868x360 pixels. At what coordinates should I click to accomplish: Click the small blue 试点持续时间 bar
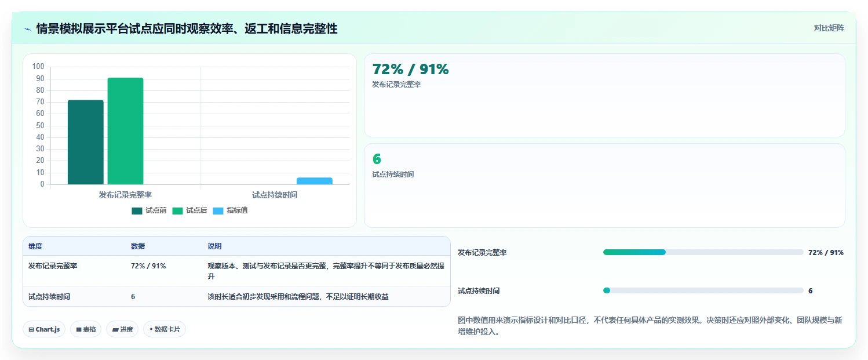pos(315,181)
